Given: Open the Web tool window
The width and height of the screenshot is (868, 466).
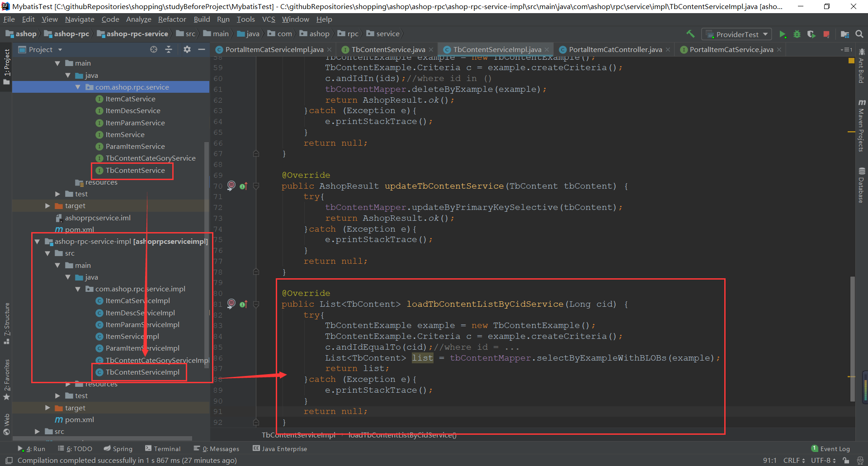Looking at the screenshot, I should coord(7,424).
